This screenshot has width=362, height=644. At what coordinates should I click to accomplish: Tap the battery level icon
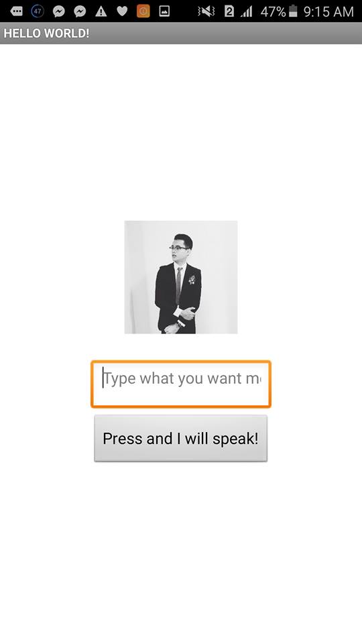click(x=293, y=11)
